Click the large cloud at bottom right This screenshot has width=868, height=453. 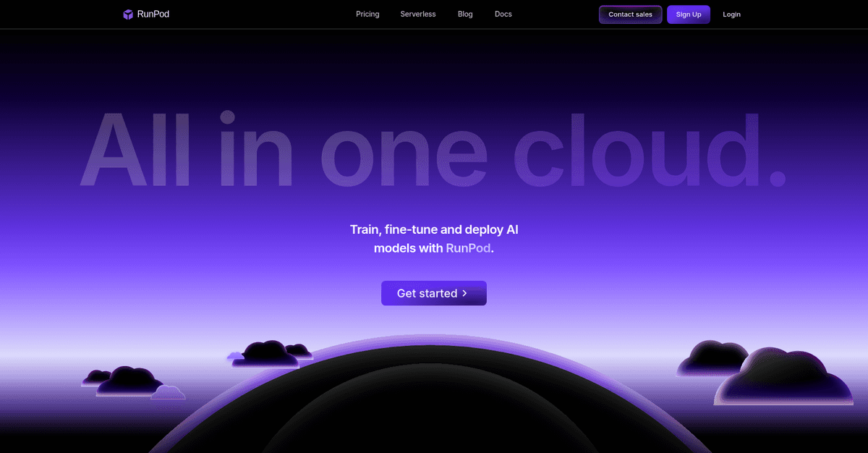click(x=785, y=380)
